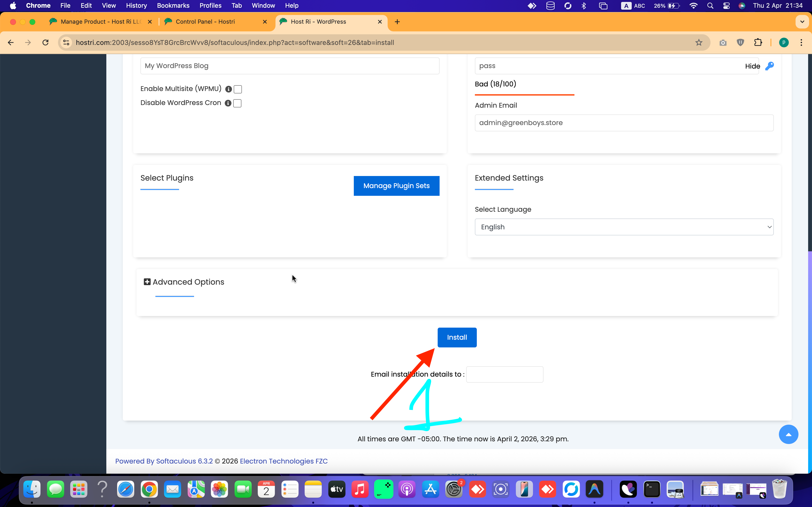The height and width of the screenshot is (507, 812).
Task: Bookmark page with the star icon
Action: coord(699,42)
